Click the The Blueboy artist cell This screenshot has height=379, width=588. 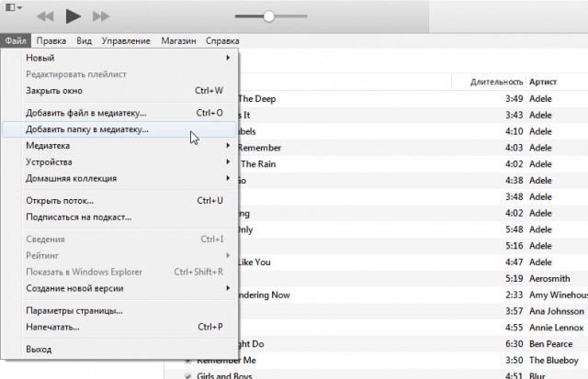pyautogui.click(x=554, y=361)
